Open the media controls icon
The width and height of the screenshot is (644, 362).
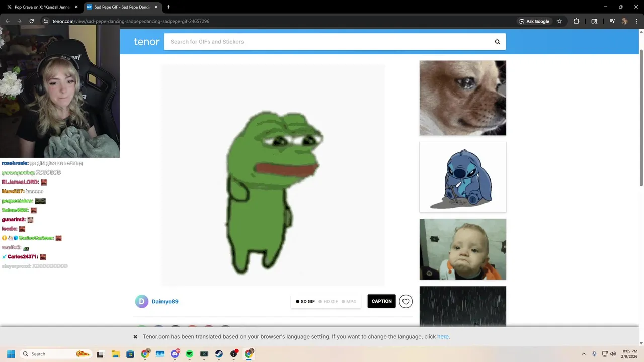coord(612,21)
